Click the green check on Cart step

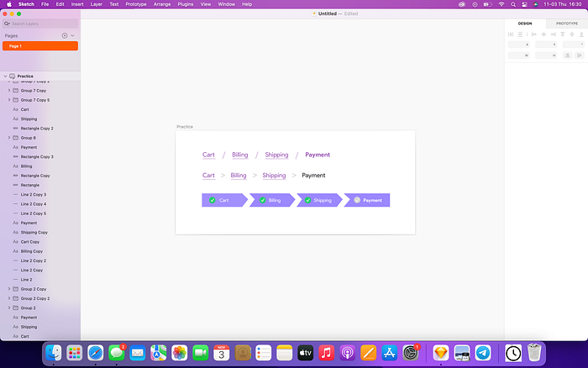point(213,200)
